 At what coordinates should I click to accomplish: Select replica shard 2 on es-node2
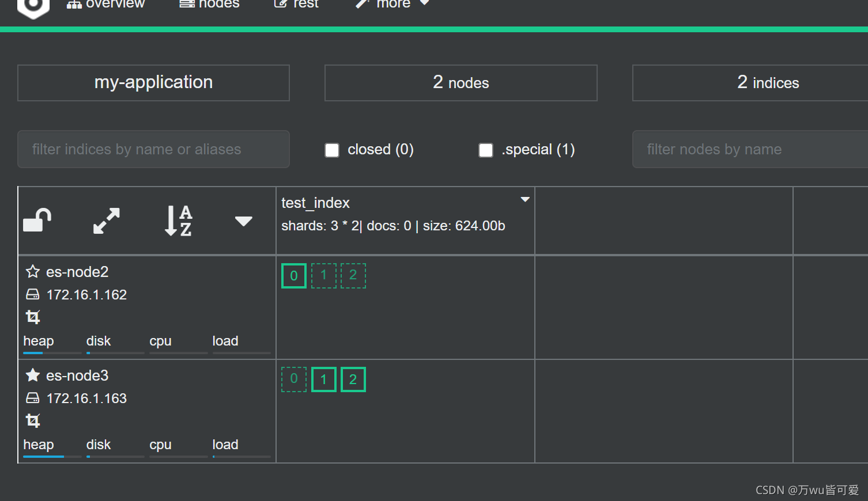(x=353, y=276)
